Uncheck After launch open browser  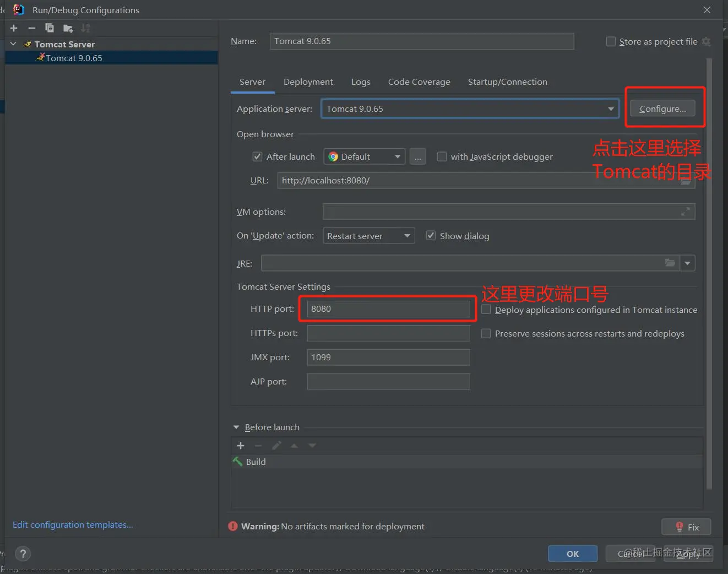[x=257, y=157]
